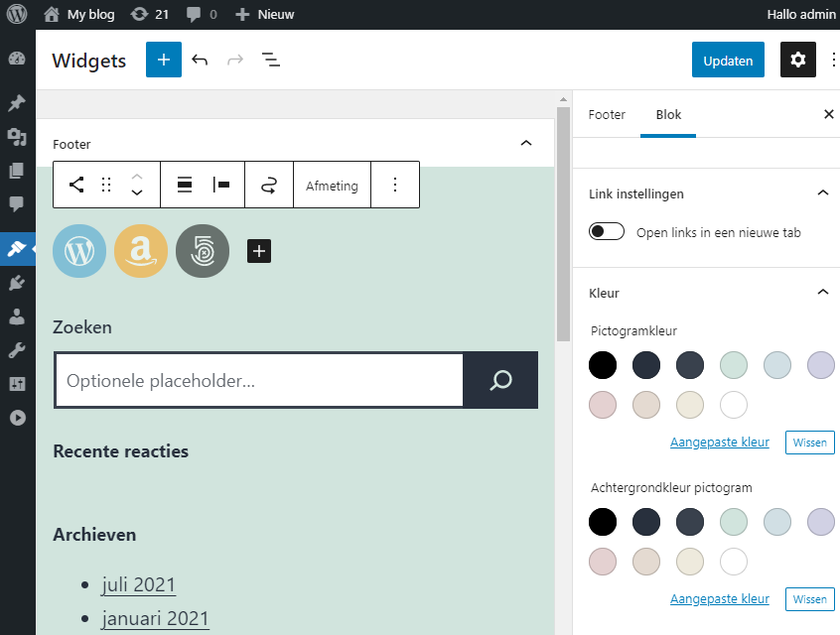The image size is (840, 635).
Task: Open Tools wrench in the sidebar
Action: (x=17, y=350)
